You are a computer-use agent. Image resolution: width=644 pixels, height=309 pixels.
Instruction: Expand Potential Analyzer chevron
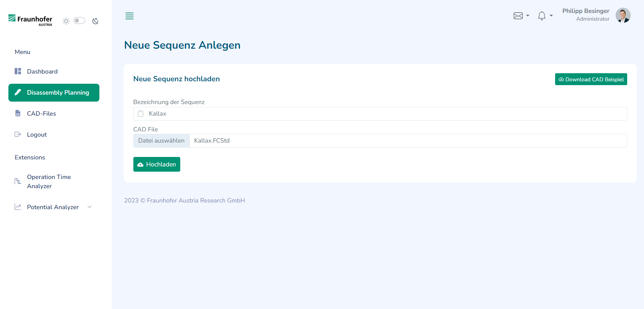pos(90,207)
